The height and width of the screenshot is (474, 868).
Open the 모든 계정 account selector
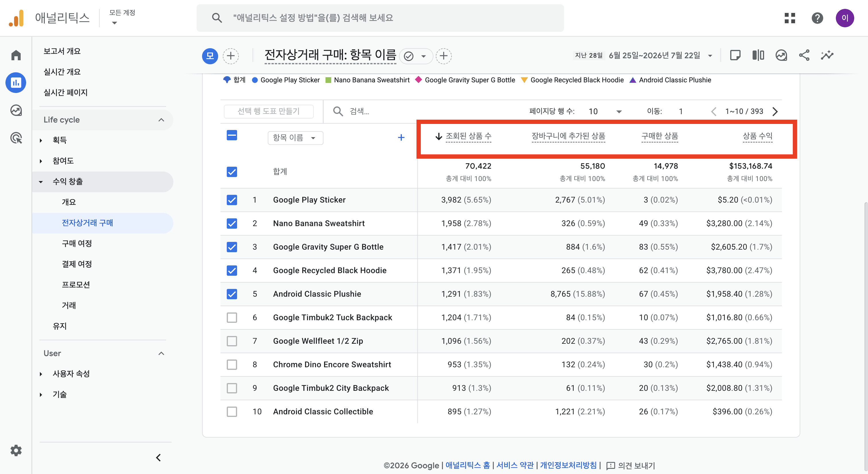122,17
